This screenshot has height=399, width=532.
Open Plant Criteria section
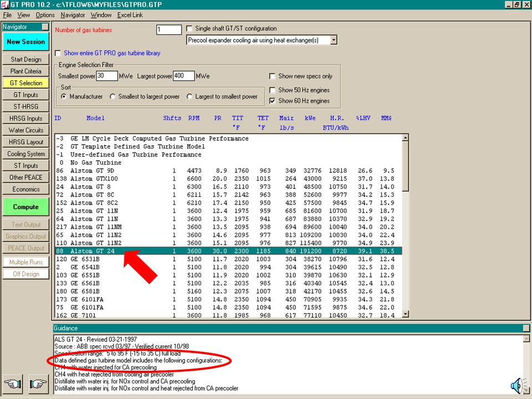pyautogui.click(x=26, y=71)
